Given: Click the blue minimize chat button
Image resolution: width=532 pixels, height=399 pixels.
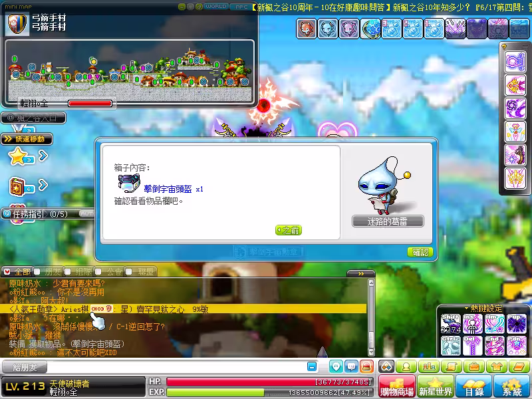Looking at the screenshot, I should [311, 366].
